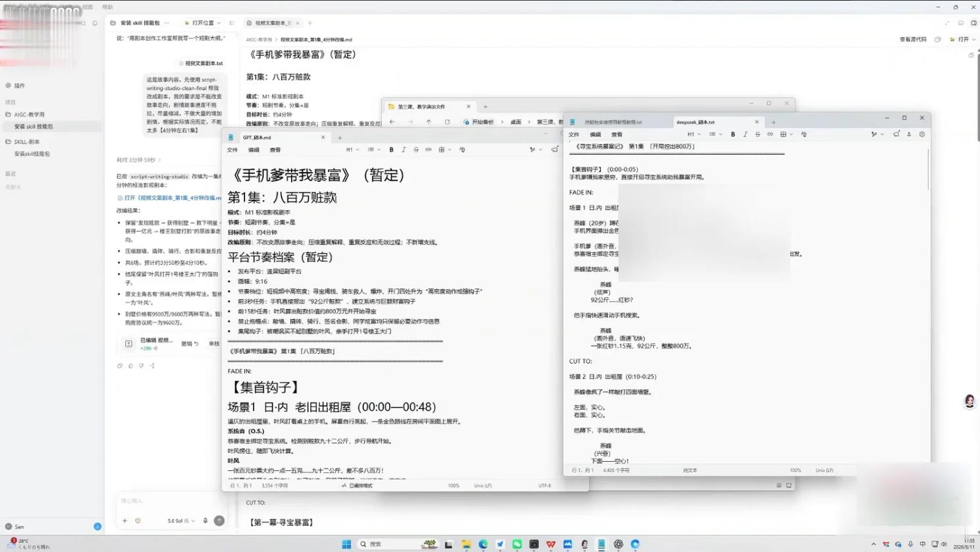
Task: Open Windows Start menu
Action: 346,544
